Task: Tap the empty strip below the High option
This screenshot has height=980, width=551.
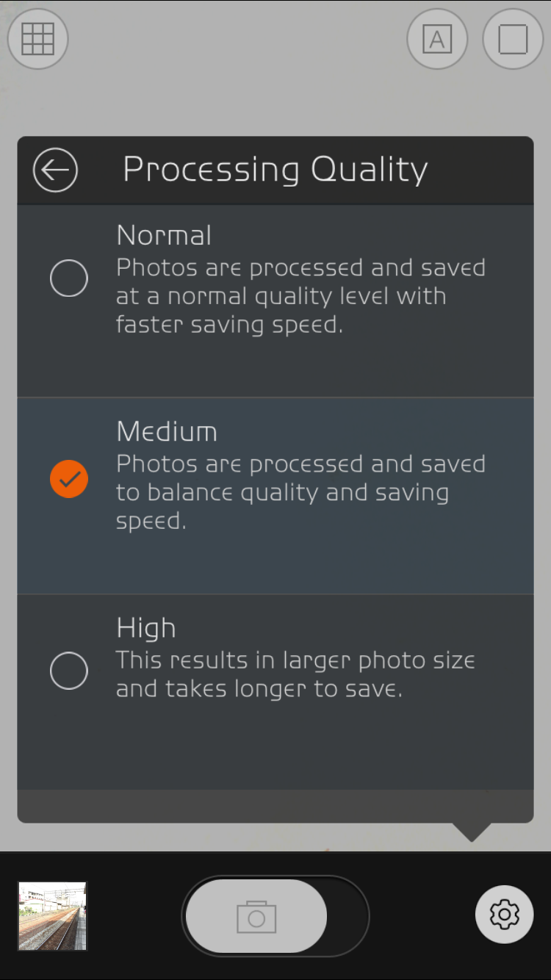Action: pyautogui.click(x=275, y=806)
